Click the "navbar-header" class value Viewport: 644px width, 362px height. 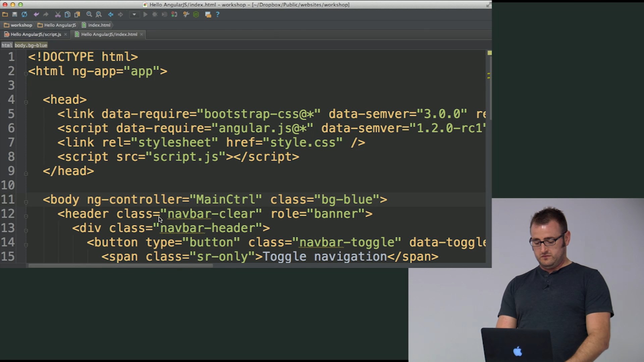coord(207,228)
